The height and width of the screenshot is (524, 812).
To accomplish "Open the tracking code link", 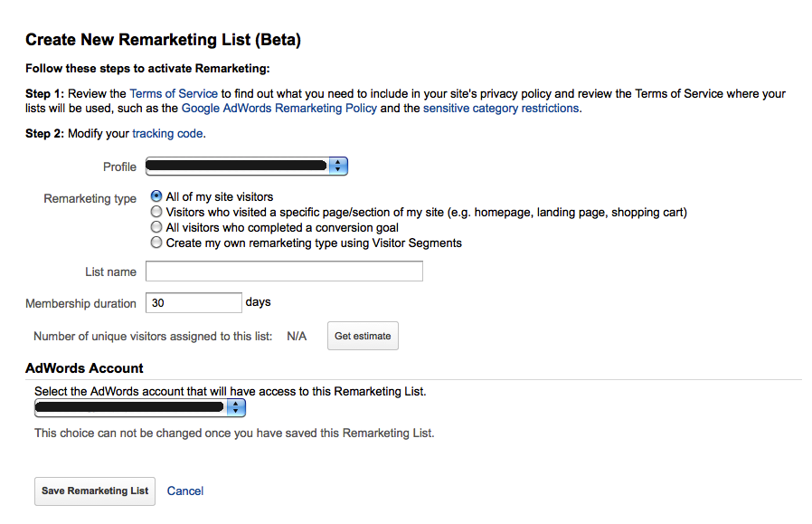I will [168, 133].
